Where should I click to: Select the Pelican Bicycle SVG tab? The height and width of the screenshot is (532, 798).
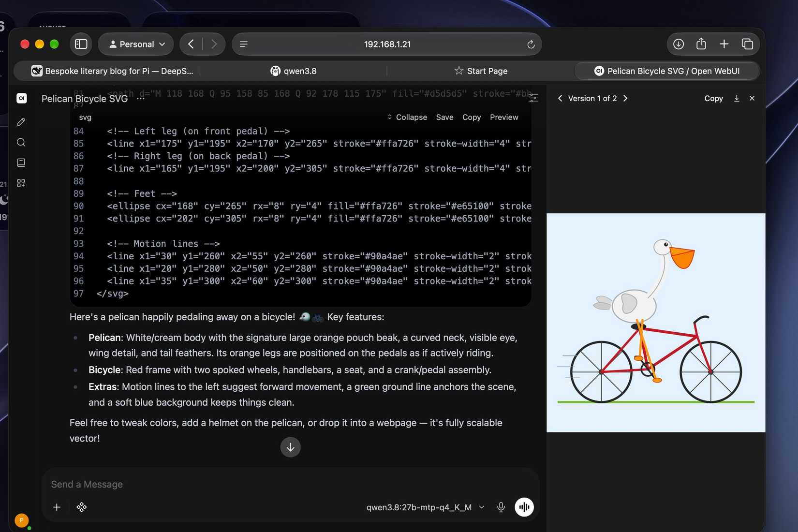tap(667, 71)
